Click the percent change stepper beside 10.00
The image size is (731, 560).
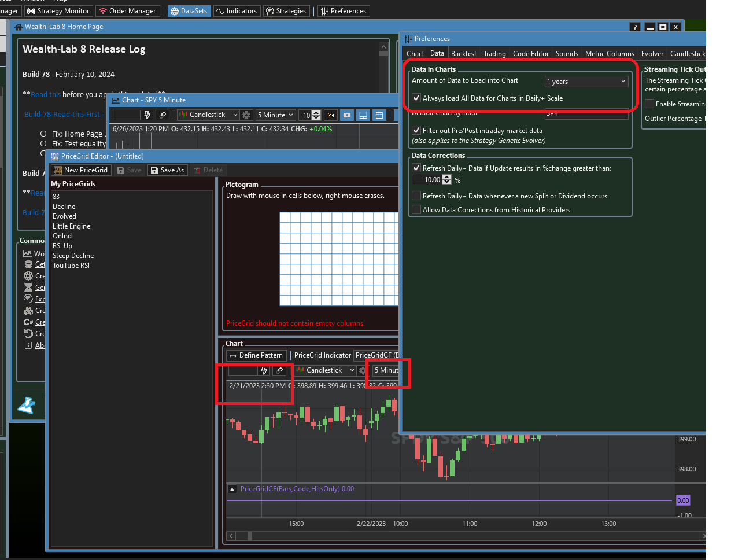tap(446, 180)
